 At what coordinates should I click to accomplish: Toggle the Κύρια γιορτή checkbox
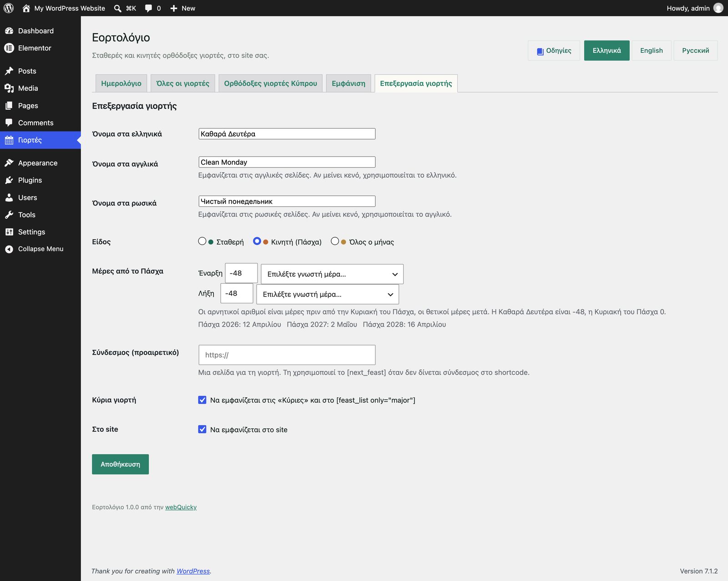coord(202,400)
